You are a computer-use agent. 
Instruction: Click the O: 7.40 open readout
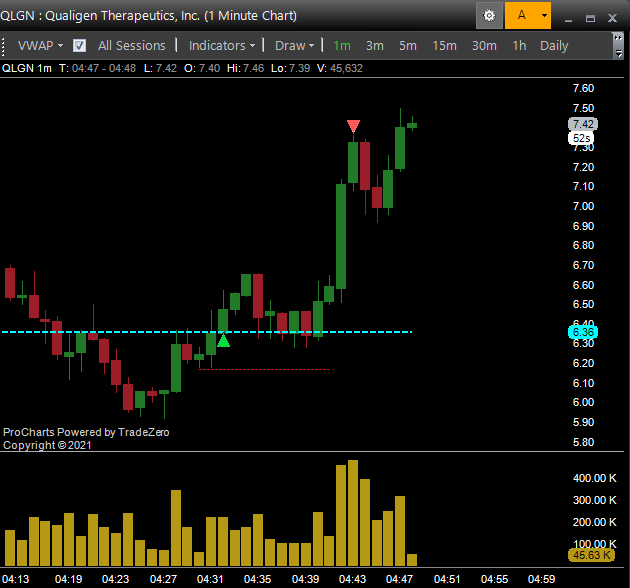coord(202,68)
